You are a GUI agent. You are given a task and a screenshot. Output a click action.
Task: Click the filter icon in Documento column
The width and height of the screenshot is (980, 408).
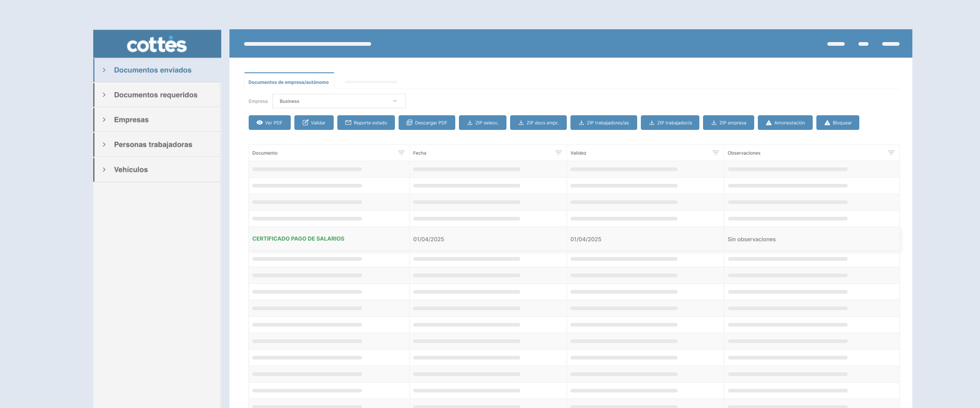coord(401,153)
